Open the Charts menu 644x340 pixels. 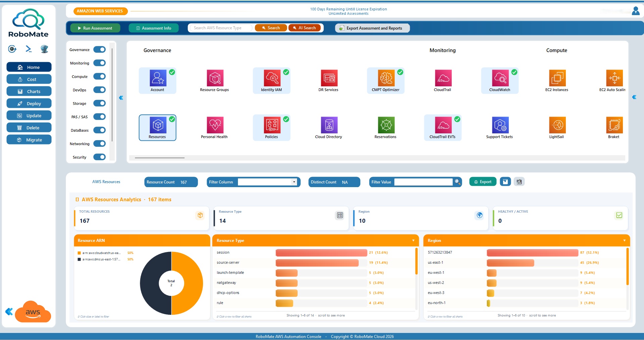(x=29, y=91)
